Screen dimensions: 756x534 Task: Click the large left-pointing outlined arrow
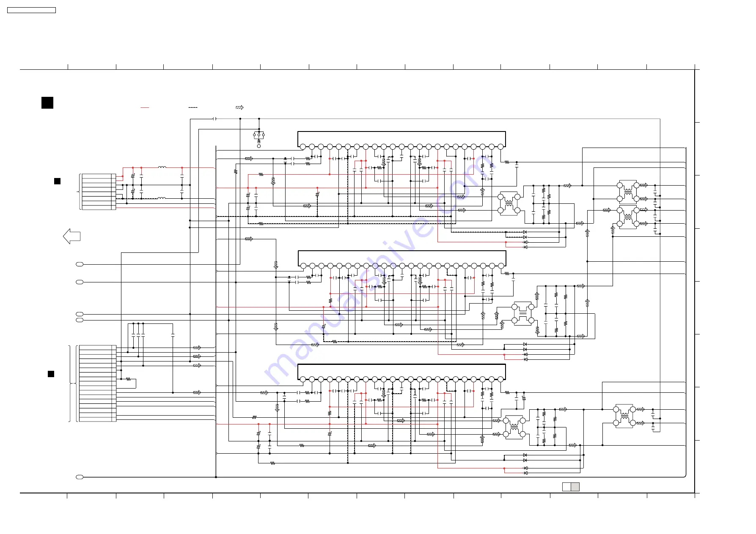(x=71, y=236)
